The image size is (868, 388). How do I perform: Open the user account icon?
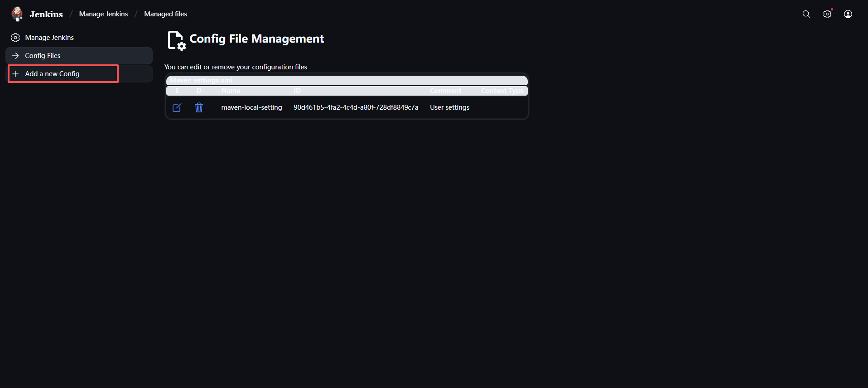point(848,14)
